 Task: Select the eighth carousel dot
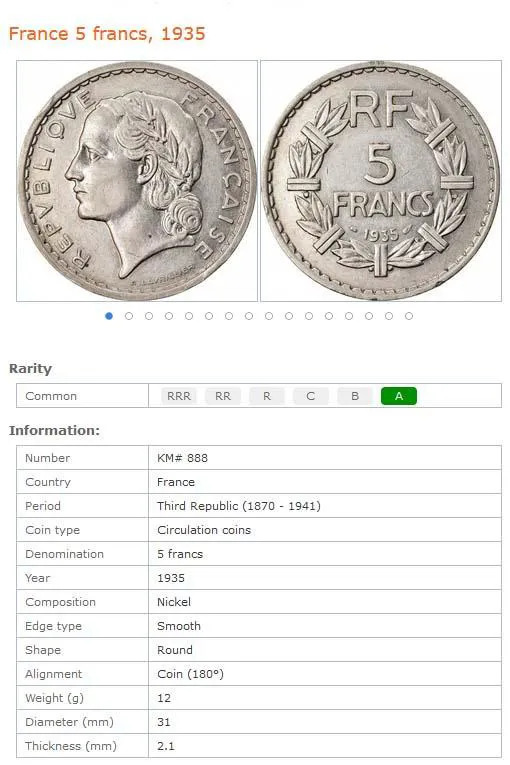[249, 316]
